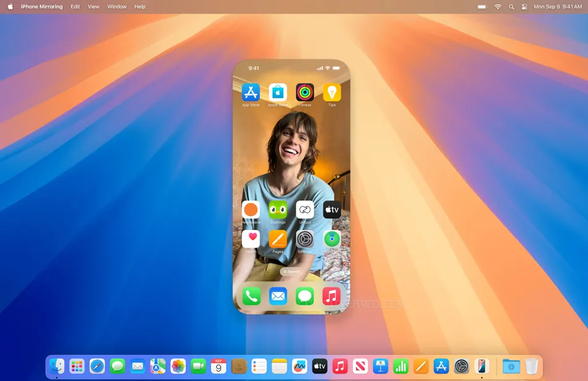Open Finder from the Mac Dock
Image resolution: width=588 pixels, height=381 pixels.
pos(56,366)
